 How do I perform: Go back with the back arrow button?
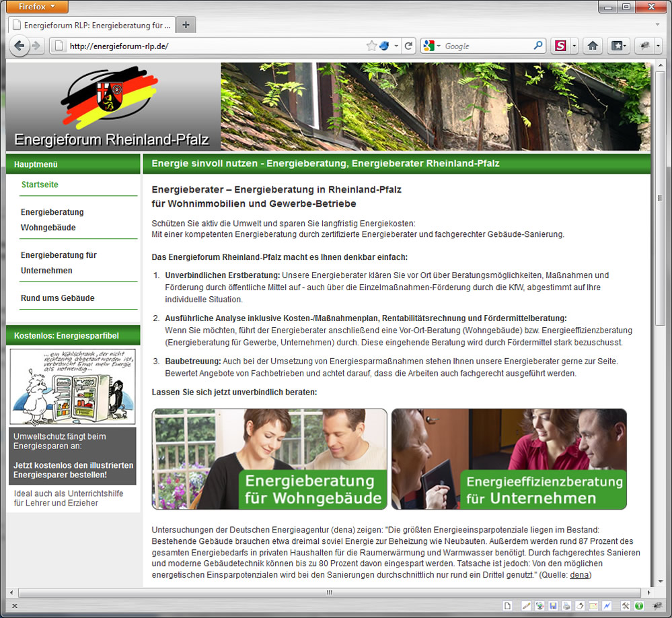(19, 46)
